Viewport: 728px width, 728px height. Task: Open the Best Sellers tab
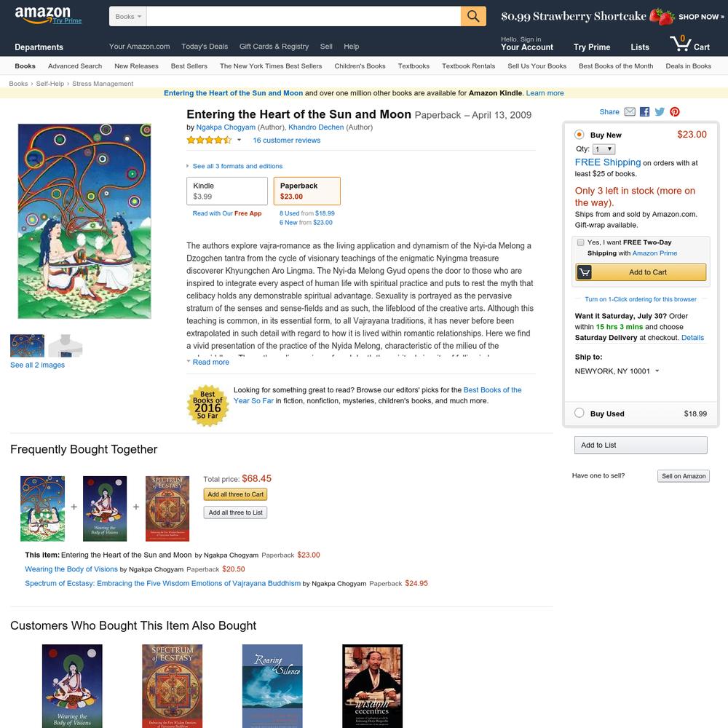coord(189,66)
